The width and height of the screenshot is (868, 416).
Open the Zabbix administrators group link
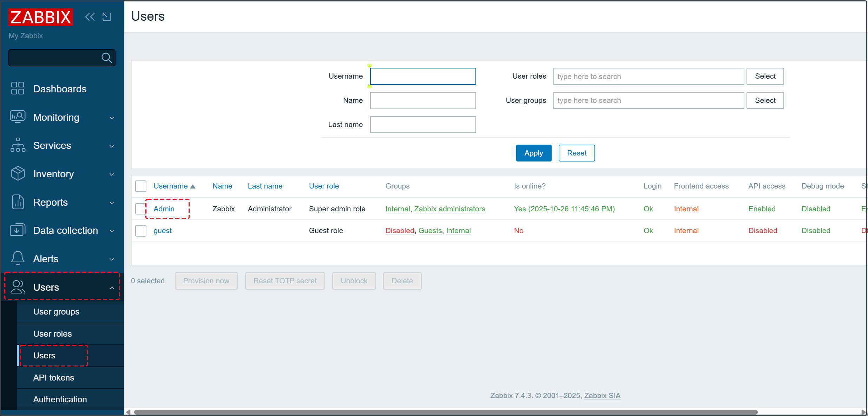[449, 209]
